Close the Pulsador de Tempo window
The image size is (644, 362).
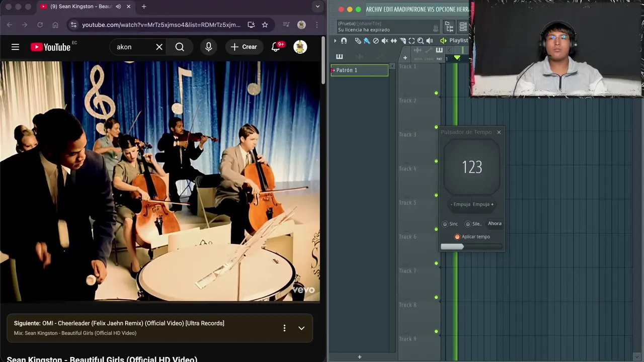coord(499,132)
